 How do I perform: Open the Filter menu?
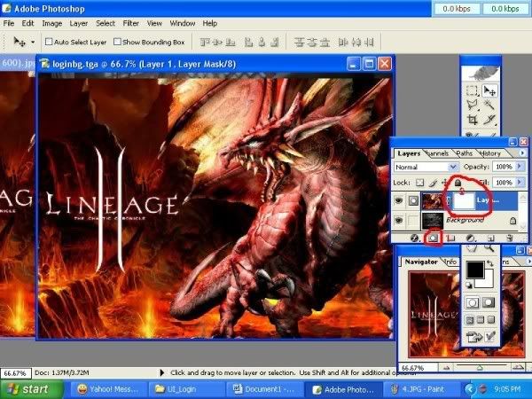click(x=130, y=23)
